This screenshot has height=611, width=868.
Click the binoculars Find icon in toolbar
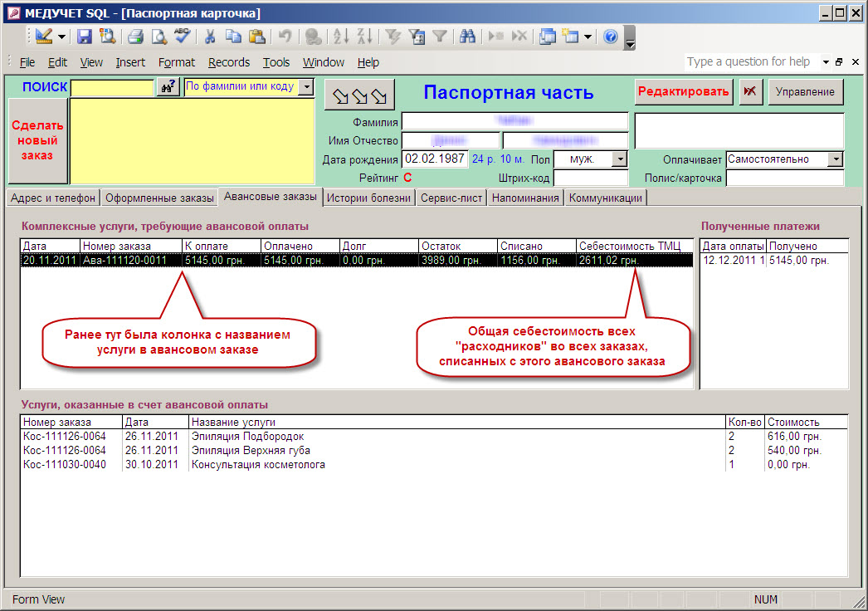click(x=467, y=37)
